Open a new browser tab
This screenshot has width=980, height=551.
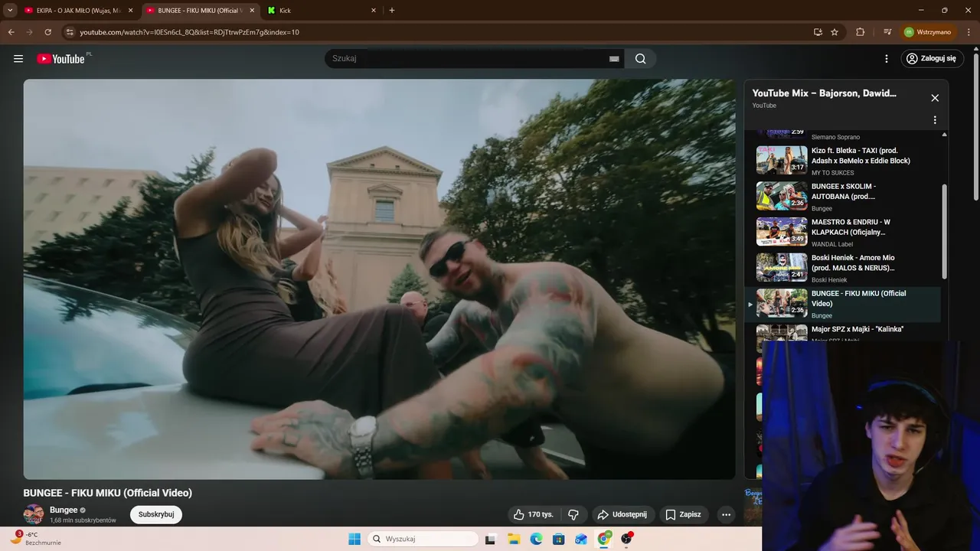(392, 11)
